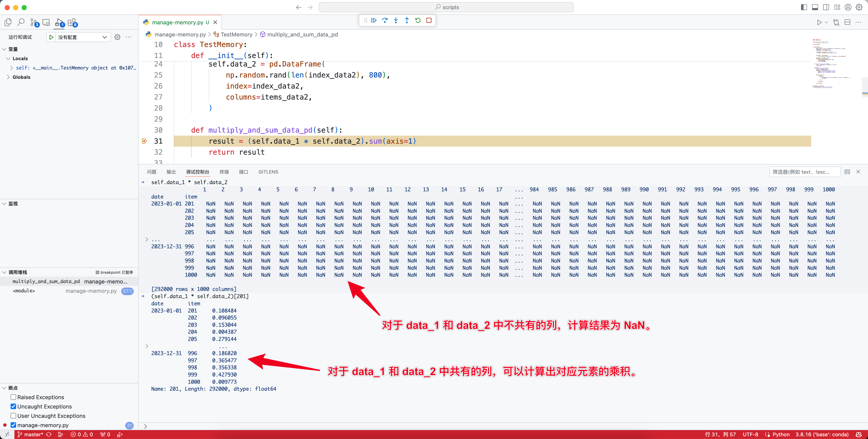Screen dimensions: 868x439
Task: Toggle the User Uncaught Exceptions checkbox
Action: pyautogui.click(x=14, y=416)
